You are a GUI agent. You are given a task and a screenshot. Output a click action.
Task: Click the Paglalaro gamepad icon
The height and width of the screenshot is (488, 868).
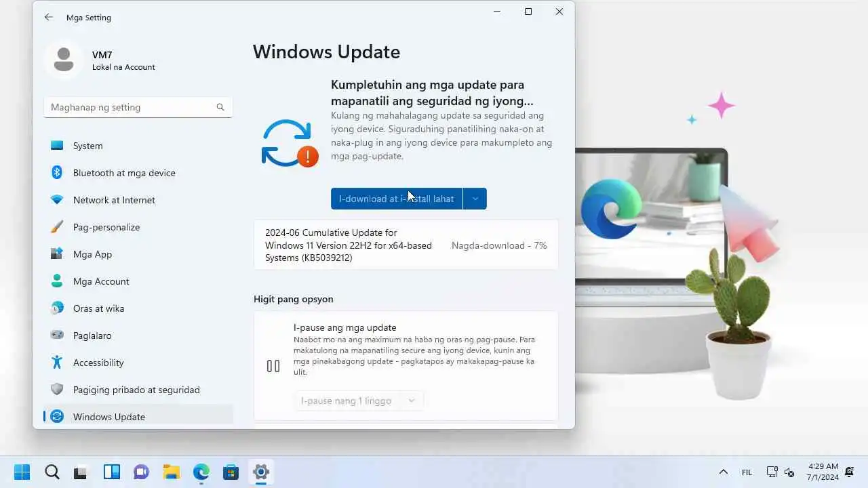point(57,335)
